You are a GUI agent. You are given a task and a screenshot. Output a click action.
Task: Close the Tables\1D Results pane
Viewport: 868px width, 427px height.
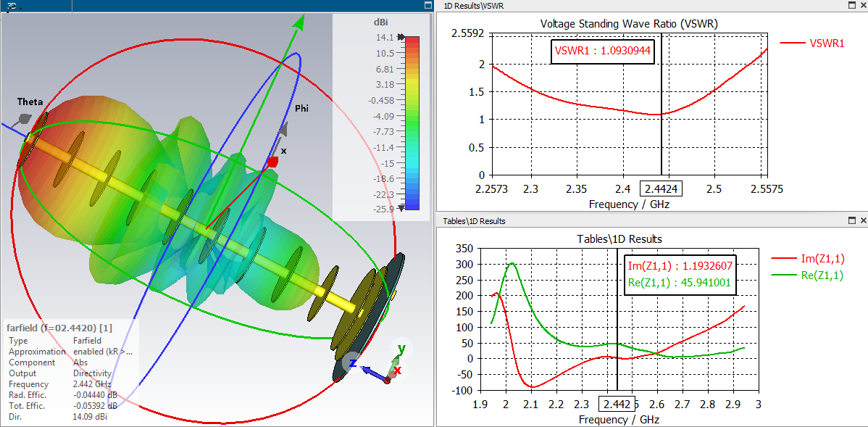tap(862, 220)
